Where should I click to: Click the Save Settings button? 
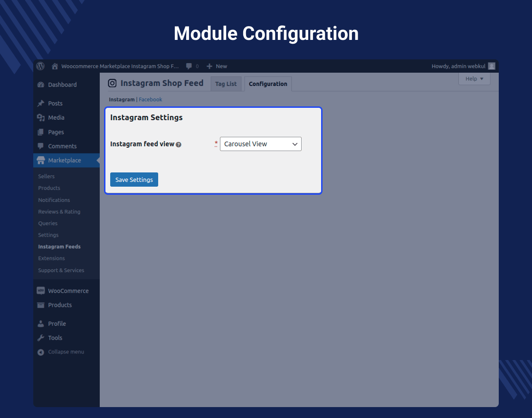134,180
